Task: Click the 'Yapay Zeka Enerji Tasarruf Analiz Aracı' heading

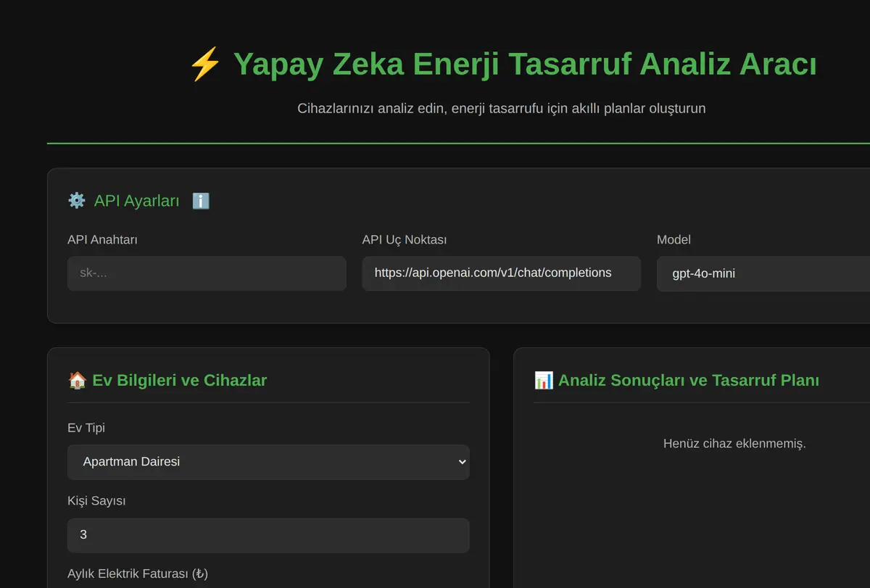Action: click(x=525, y=65)
